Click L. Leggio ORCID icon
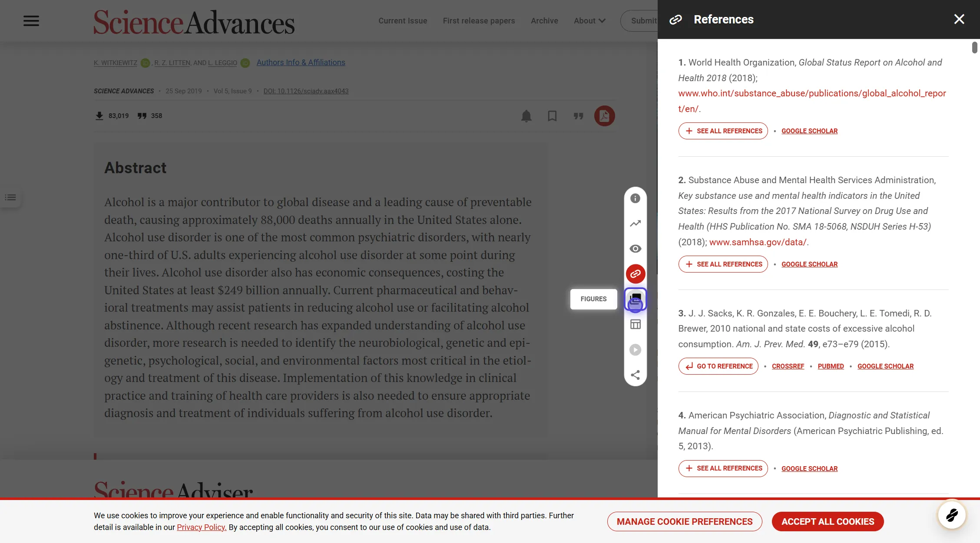The height and width of the screenshot is (543, 980). [245, 63]
